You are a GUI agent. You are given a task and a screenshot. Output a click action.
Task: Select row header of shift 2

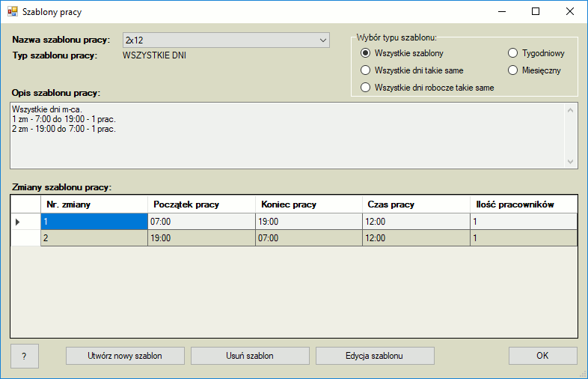click(25, 238)
